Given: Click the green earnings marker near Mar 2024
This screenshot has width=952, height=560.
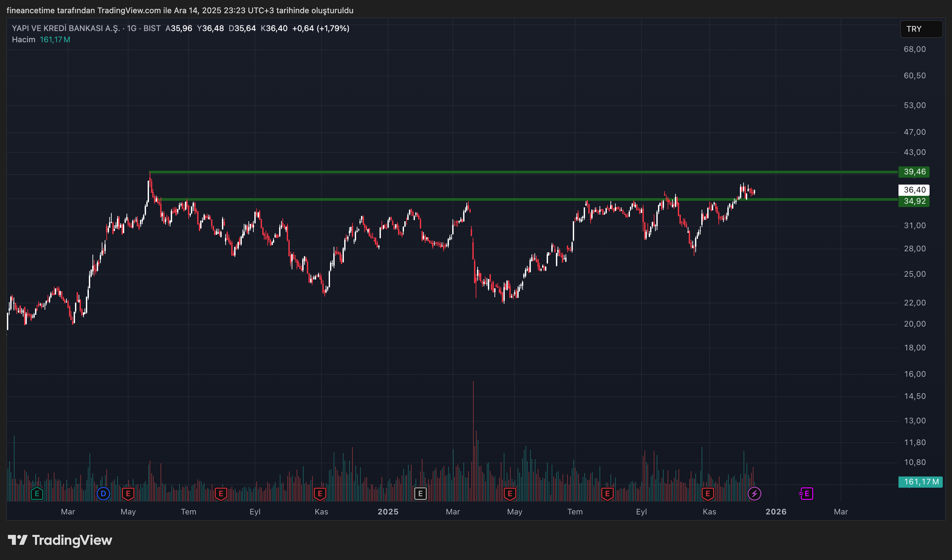Looking at the screenshot, I should pos(37,493).
